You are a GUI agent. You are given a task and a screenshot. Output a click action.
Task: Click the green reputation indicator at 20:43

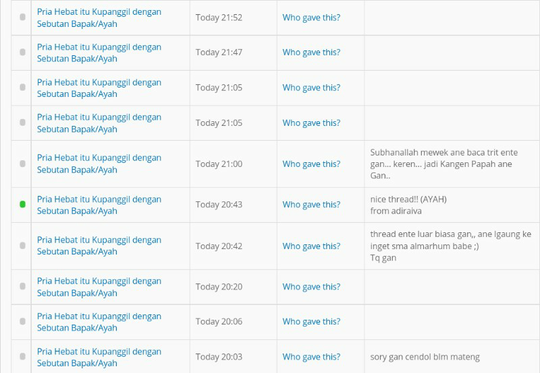[23, 205]
